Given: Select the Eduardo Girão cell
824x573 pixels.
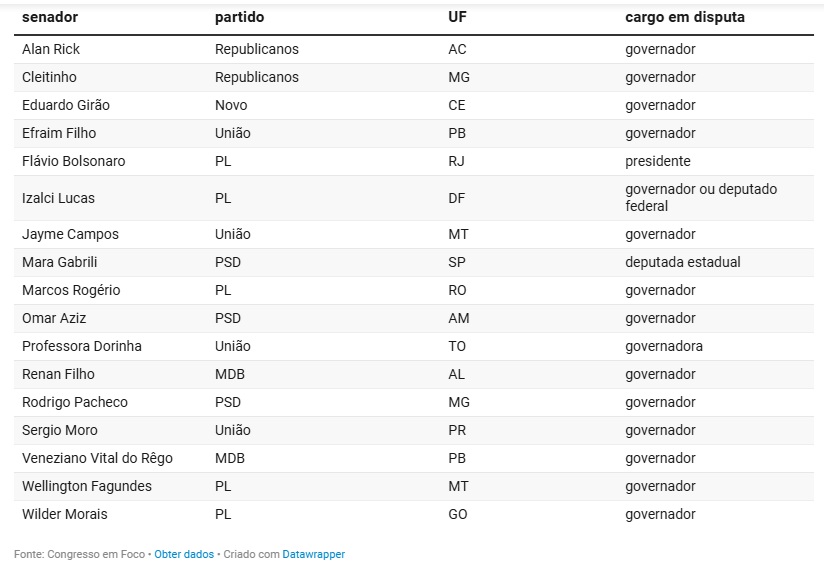Looking at the screenshot, I should [x=66, y=105].
